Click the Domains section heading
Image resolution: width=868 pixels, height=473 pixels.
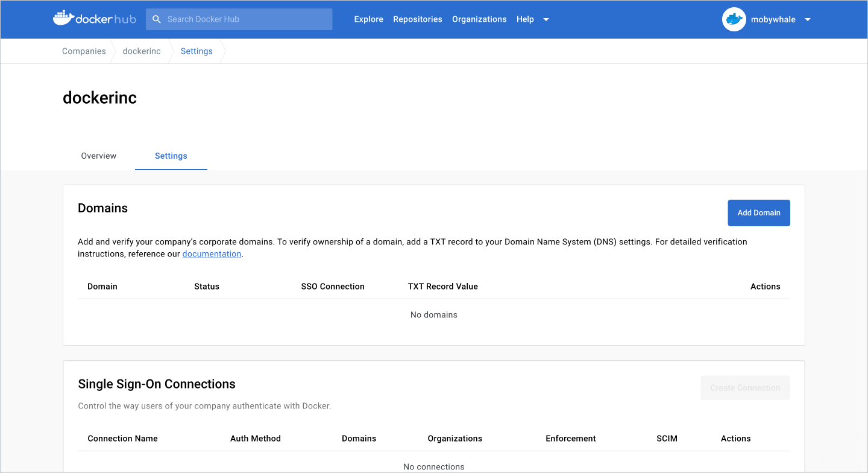click(103, 208)
